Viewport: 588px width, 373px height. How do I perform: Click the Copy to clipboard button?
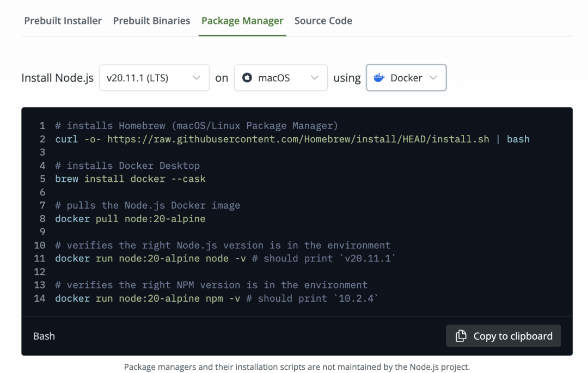click(503, 336)
